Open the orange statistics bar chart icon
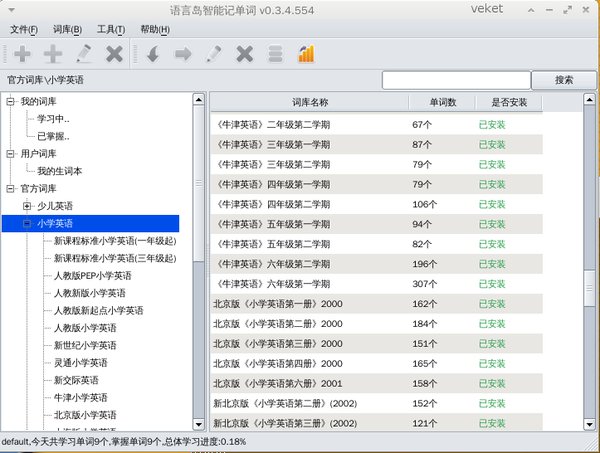 click(x=306, y=54)
